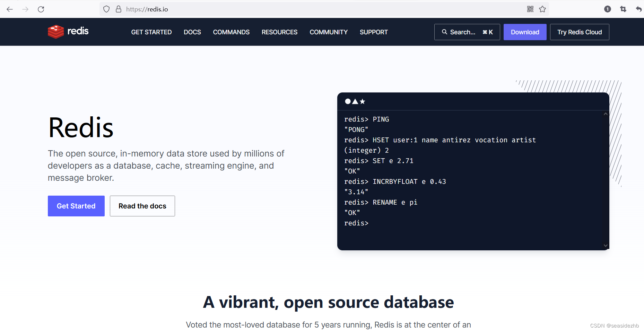Click 'redis> SET e 2.71' line
Image resolution: width=644 pixels, height=331 pixels.
click(x=379, y=161)
